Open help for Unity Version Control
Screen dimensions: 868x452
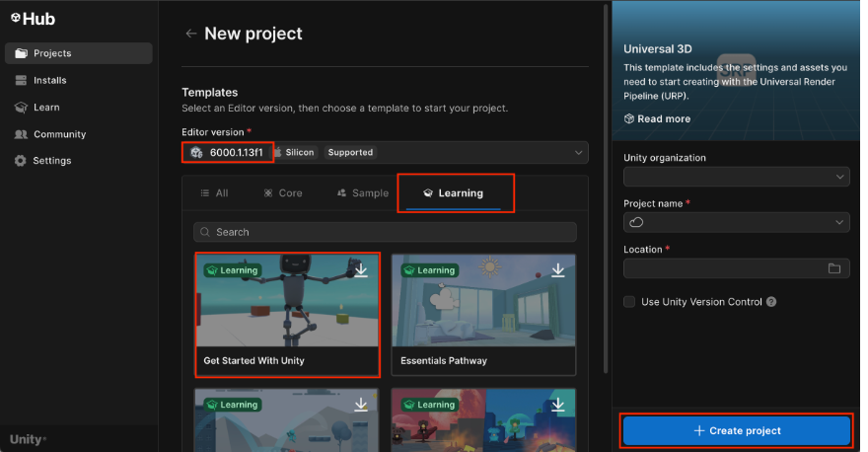point(771,302)
